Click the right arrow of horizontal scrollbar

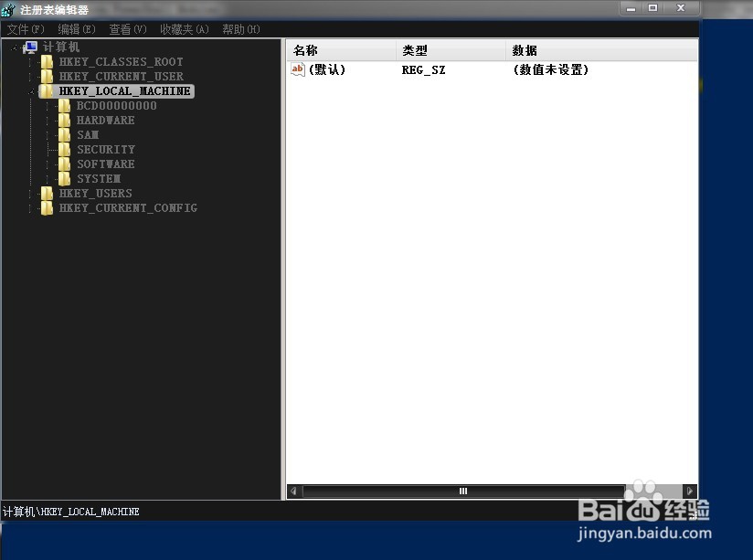tap(690, 491)
